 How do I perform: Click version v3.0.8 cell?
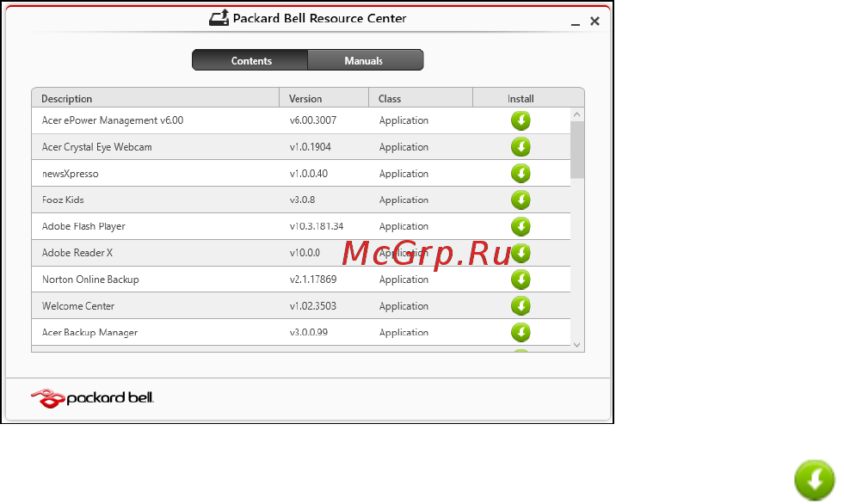(302, 200)
